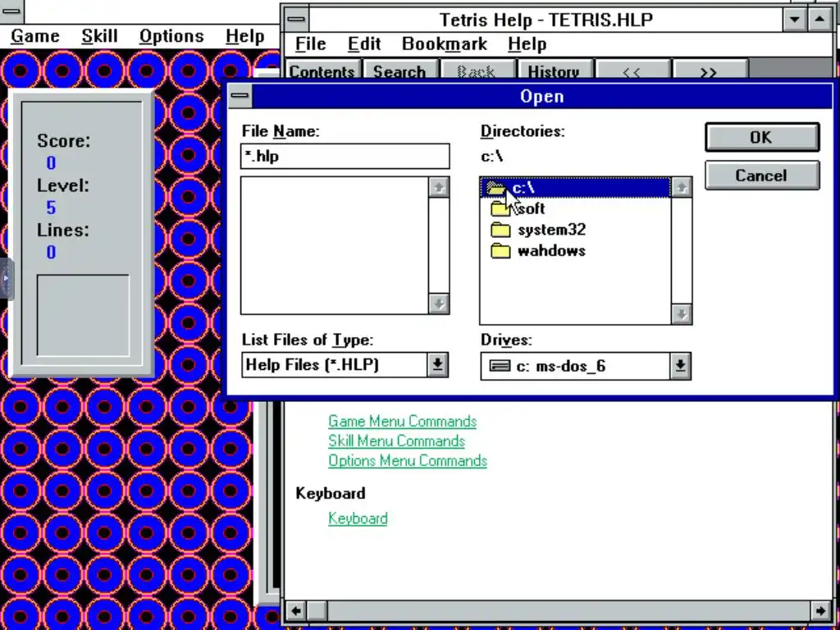The image size is (840, 630).
Task: Click the directories list scroll down arrow
Action: click(681, 314)
